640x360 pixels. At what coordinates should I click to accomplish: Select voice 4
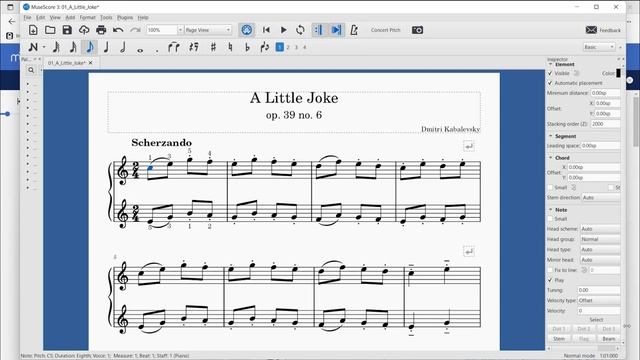tap(305, 47)
